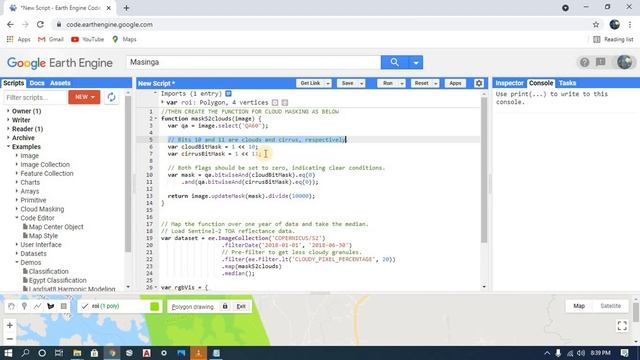Switch map to Satellite view
The height and width of the screenshot is (360, 640).
click(x=610, y=306)
